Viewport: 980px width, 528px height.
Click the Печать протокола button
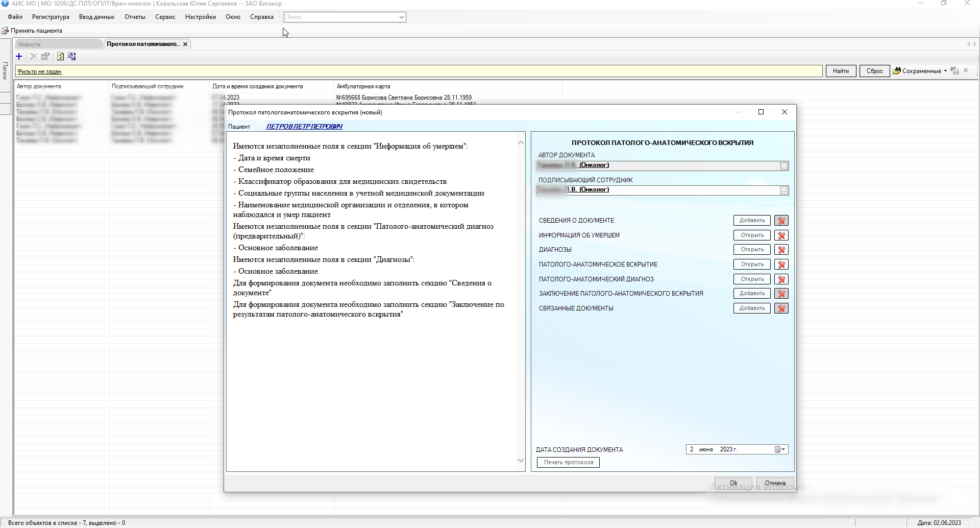point(568,463)
